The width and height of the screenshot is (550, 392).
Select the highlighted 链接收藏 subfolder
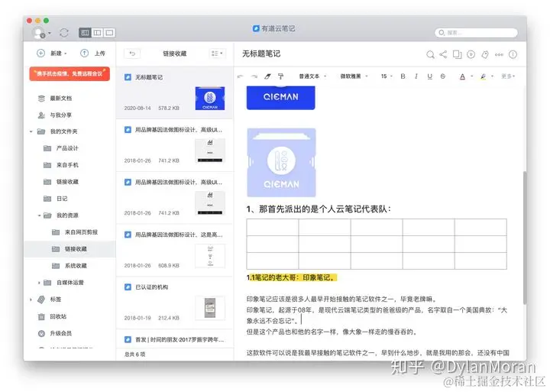coord(70,249)
